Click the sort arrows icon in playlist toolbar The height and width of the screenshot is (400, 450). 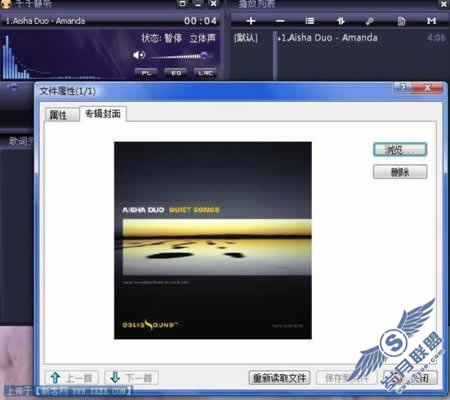pos(340,21)
